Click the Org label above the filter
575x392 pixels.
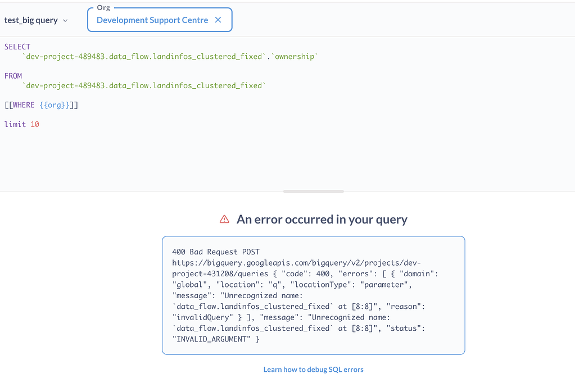pyautogui.click(x=103, y=8)
